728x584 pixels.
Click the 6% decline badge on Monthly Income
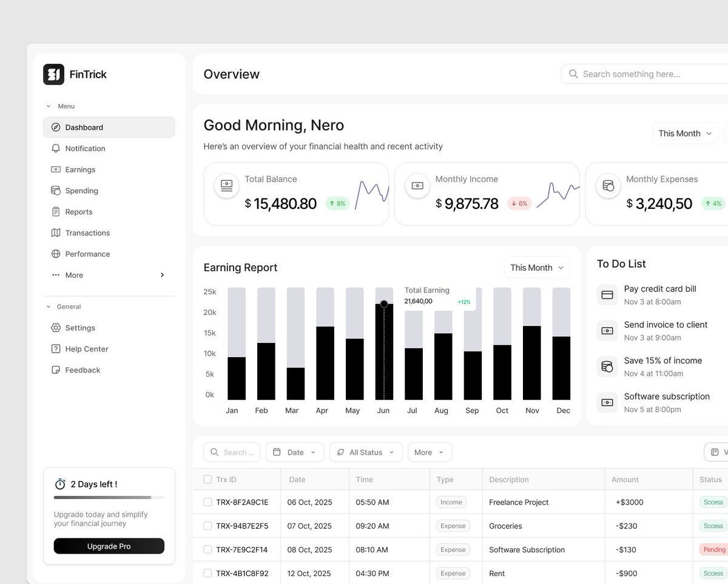[x=519, y=203]
